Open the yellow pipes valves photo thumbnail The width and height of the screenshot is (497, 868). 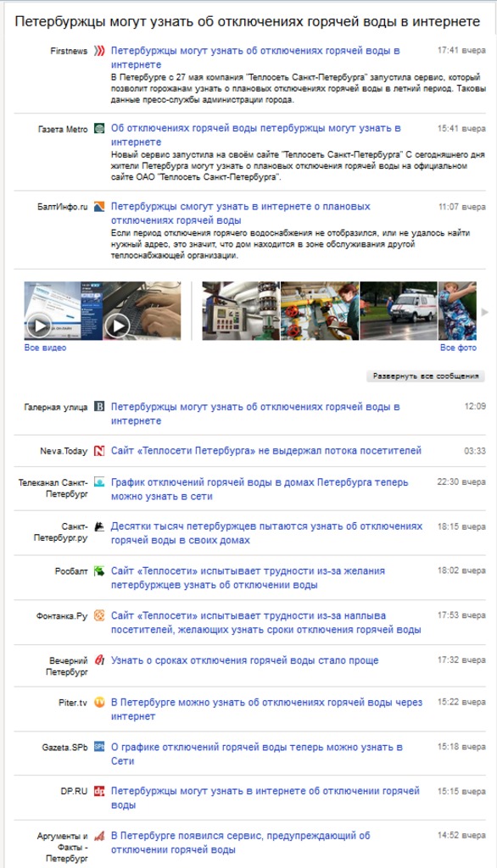(x=320, y=310)
